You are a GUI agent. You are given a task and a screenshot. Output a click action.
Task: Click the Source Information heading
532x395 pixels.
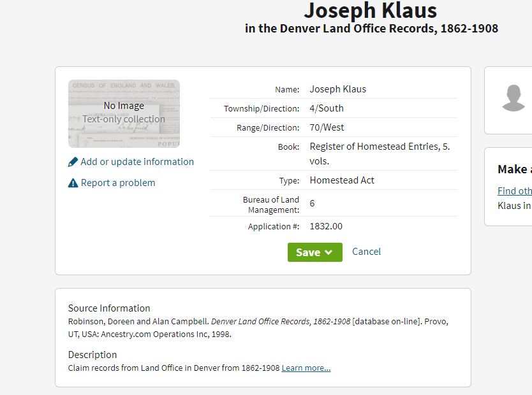coord(109,308)
